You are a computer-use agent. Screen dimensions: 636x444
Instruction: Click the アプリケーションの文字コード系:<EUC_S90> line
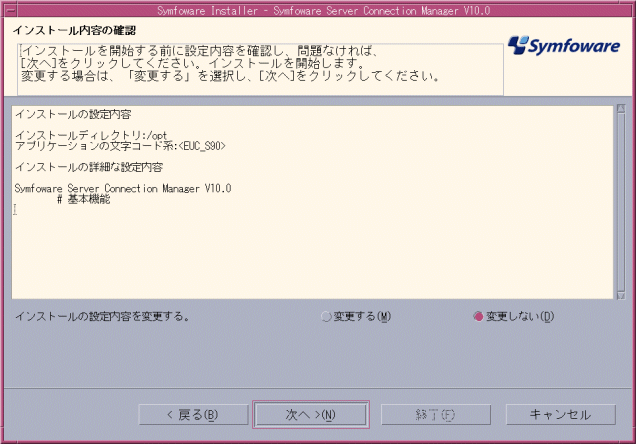point(120,146)
